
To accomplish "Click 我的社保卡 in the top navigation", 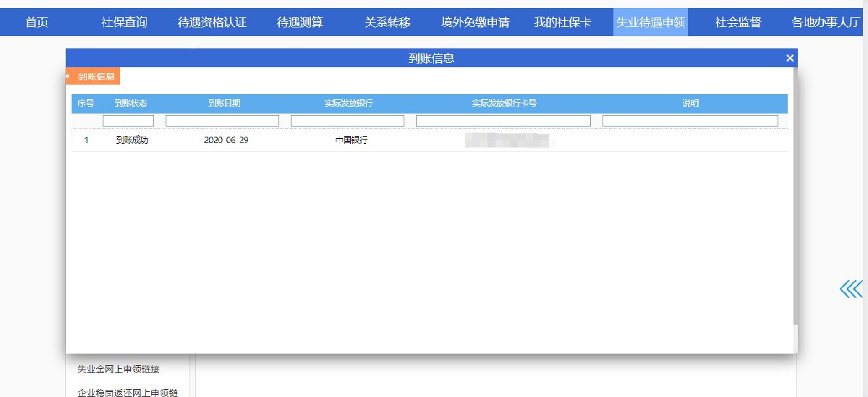I will [563, 22].
